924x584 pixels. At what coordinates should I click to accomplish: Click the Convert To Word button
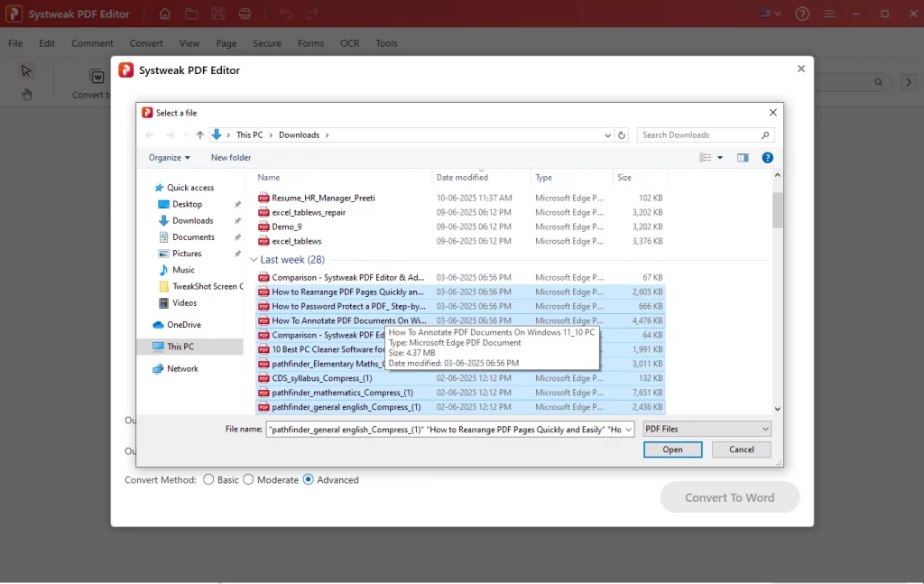pos(729,497)
